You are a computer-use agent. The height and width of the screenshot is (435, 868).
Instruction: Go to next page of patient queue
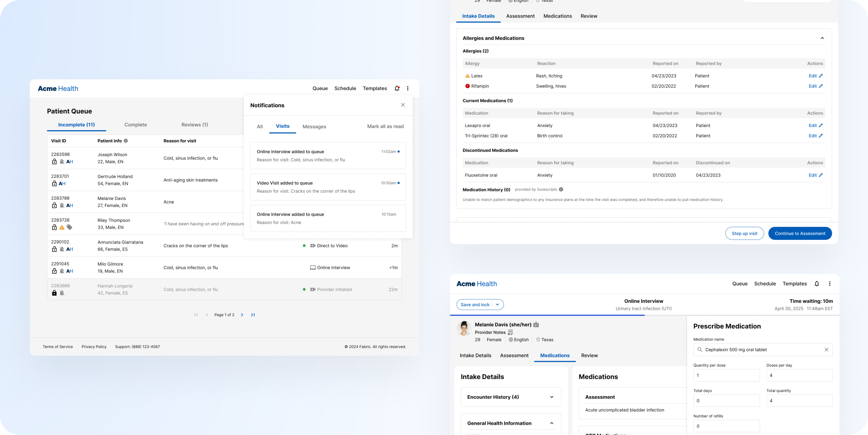242,315
